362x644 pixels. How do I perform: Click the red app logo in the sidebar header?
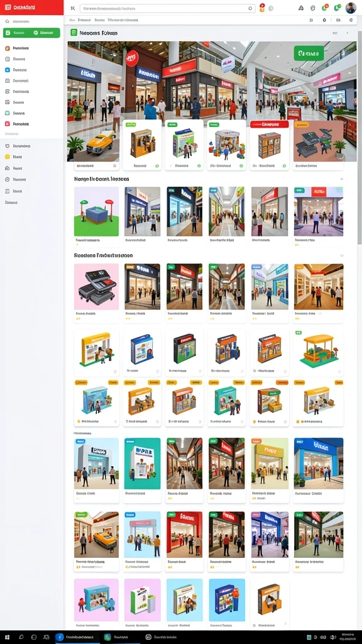(x=8, y=8)
